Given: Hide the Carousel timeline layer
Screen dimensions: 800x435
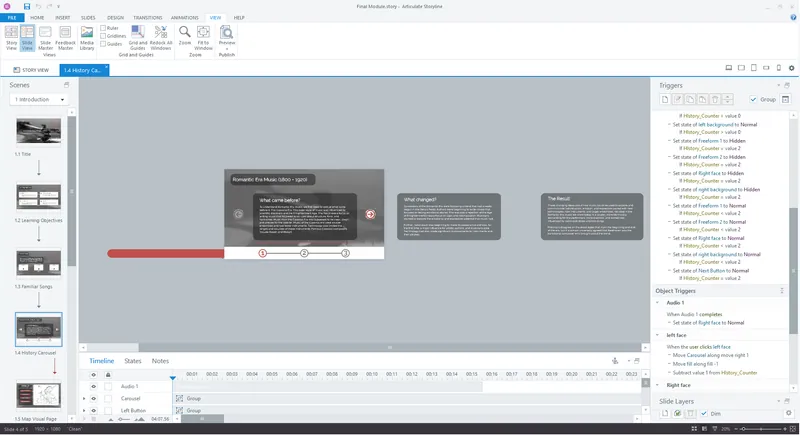Looking at the screenshot, I should coord(93,399).
